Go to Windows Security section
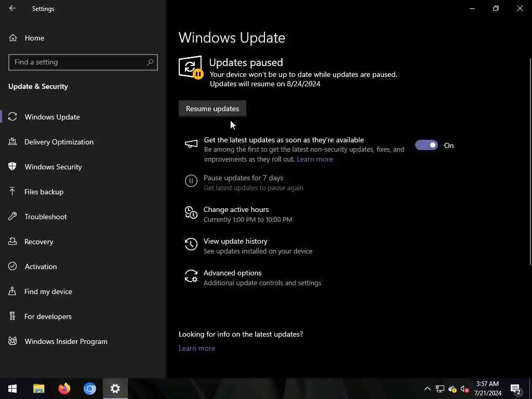The width and height of the screenshot is (532, 399). [x=83, y=167]
